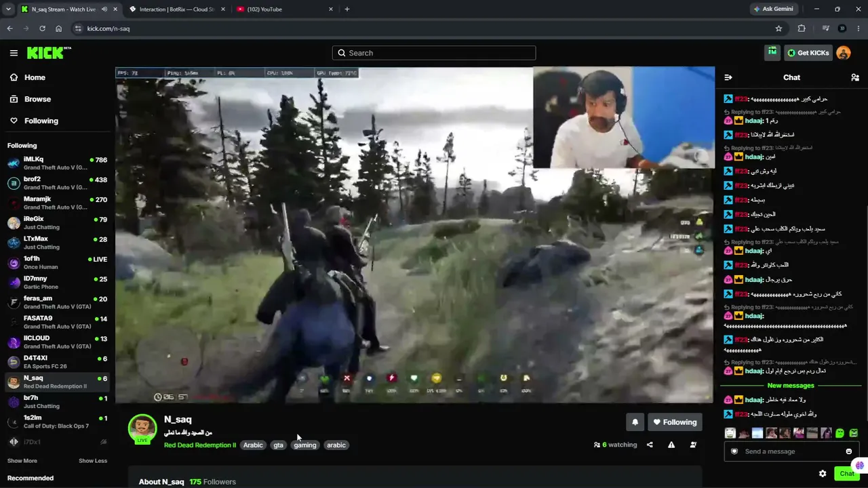The width and height of the screenshot is (868, 488).
Task: Open browser extensions puzzle icon
Action: pos(802,28)
